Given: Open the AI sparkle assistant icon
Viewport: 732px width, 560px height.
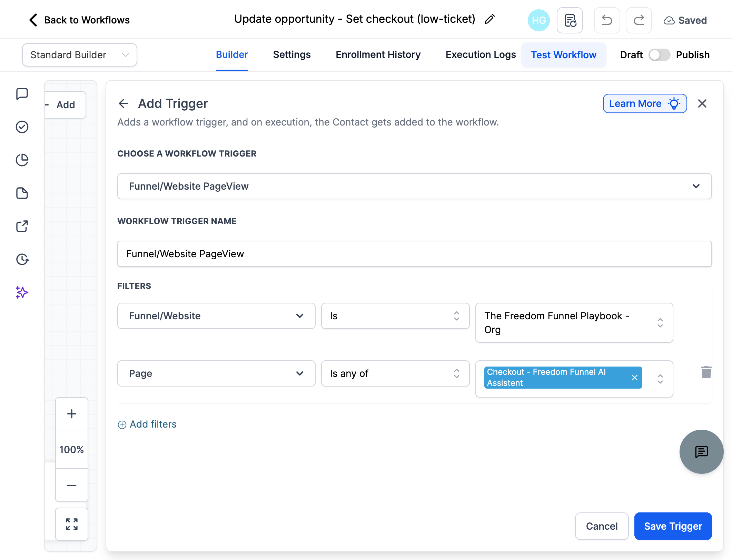Looking at the screenshot, I should tap(22, 292).
